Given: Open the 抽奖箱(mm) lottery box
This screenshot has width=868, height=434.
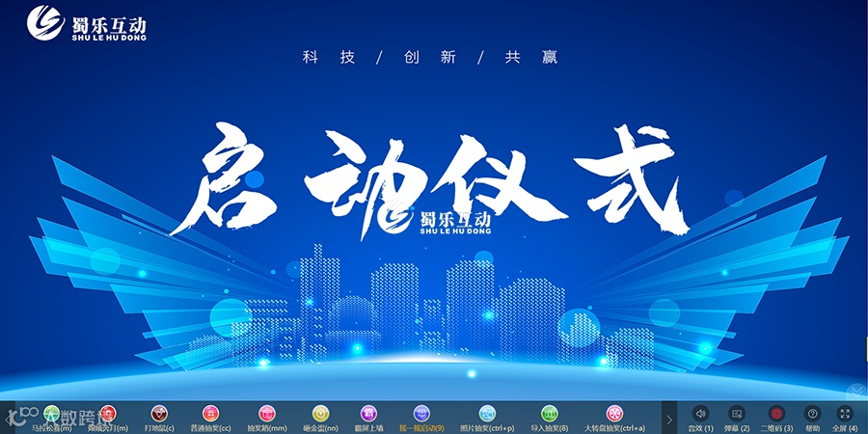Looking at the screenshot, I should tap(267, 414).
